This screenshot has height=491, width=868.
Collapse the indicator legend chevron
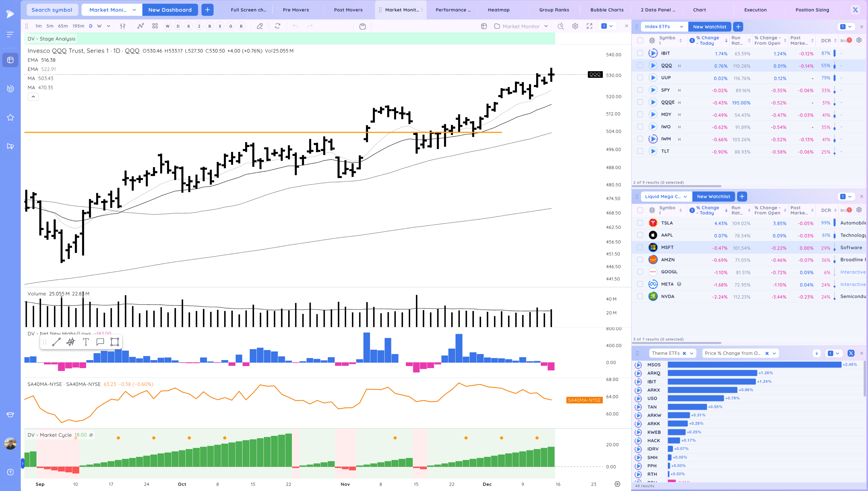[x=33, y=97]
